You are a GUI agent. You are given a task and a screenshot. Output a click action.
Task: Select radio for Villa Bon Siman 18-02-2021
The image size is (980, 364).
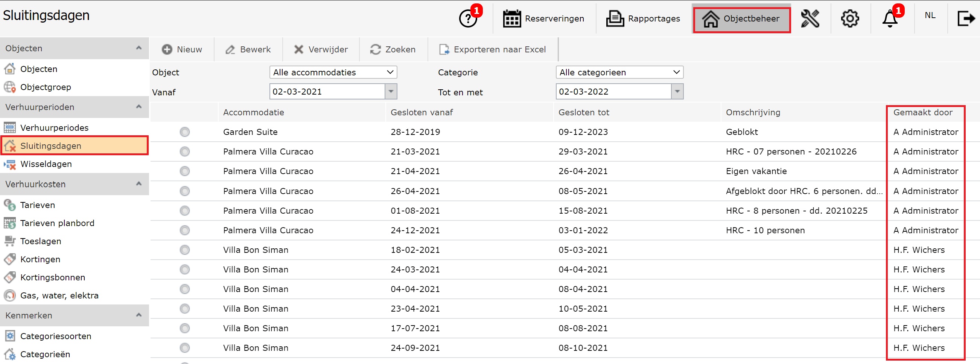pos(185,250)
